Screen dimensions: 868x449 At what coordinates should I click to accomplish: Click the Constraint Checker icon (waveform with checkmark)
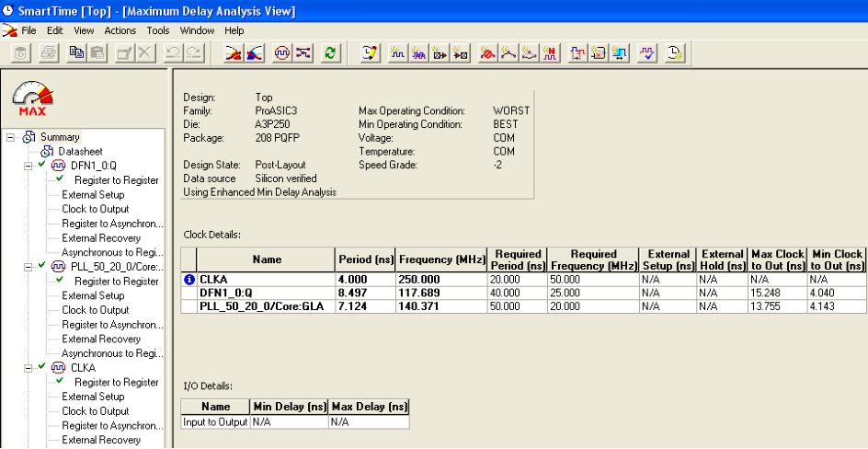tap(646, 53)
